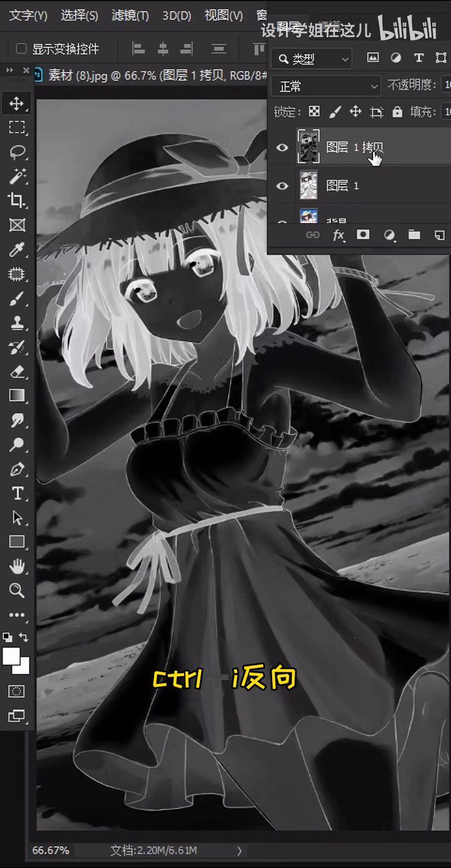This screenshot has width=451, height=868.
Task: Select the Eraser tool
Action: tap(17, 372)
